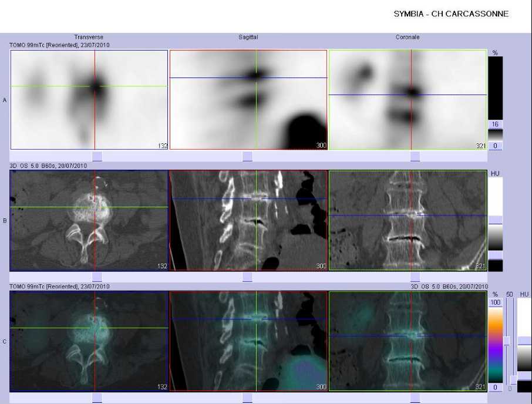Screen dimensions: 532x404
Task: Select the fused coronal view in row C
Action: 408,341
